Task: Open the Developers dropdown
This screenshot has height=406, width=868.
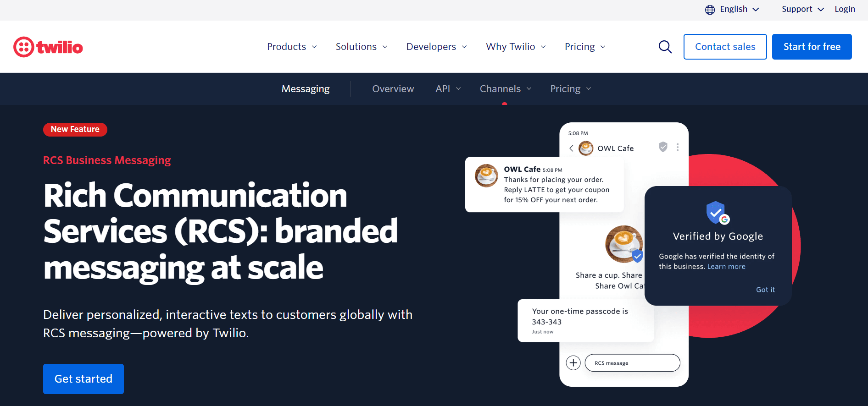Action: click(436, 47)
